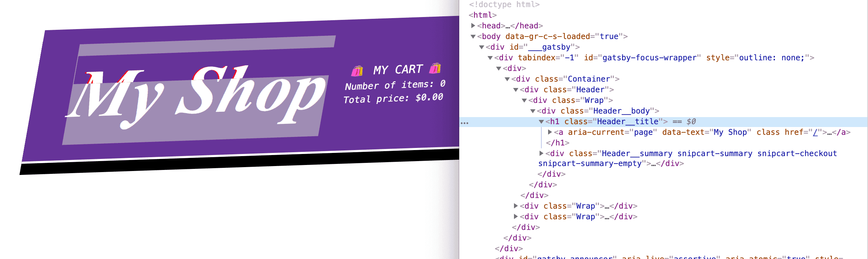
Task: Collapse the Header__body div node
Action: coord(533,111)
